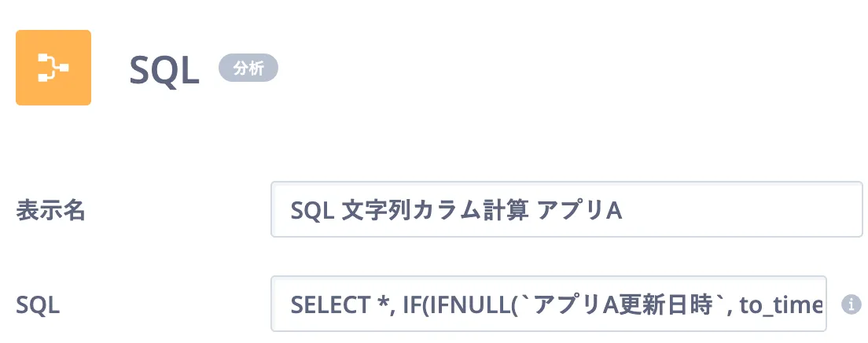The height and width of the screenshot is (343, 868).
Task: Click the 分析 category badge
Action: point(248,68)
